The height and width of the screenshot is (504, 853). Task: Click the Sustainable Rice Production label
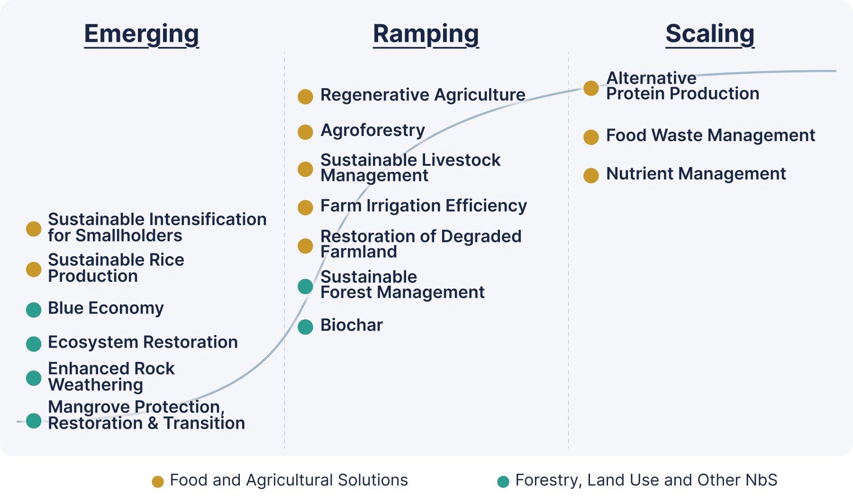(116, 268)
